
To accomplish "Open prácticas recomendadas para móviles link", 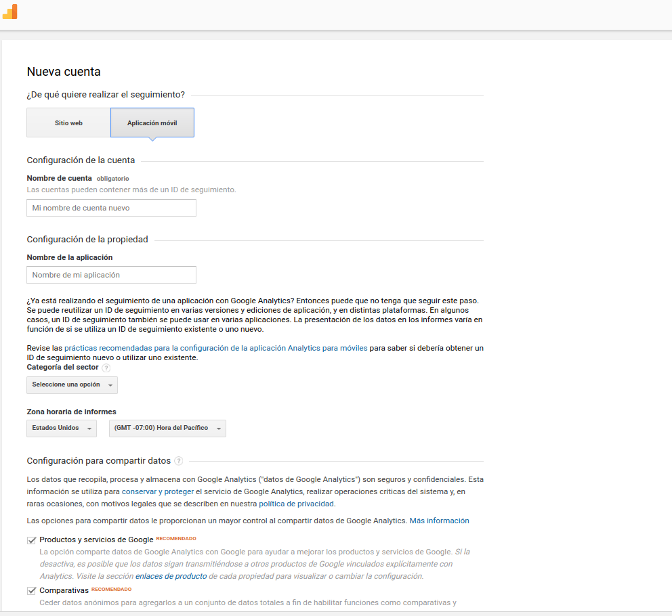I will (x=215, y=348).
